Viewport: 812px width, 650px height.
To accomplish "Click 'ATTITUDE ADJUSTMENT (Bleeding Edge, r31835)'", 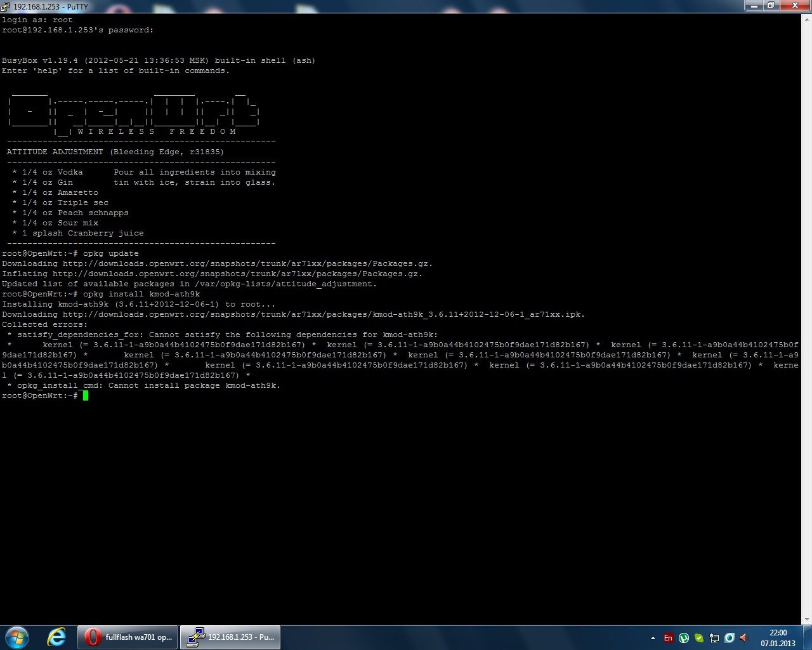I will pos(115,152).
